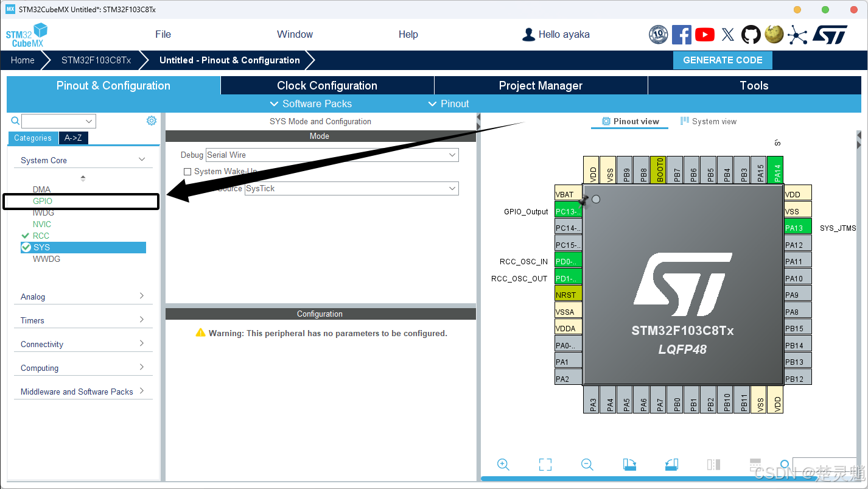Click the GENERATE CODE button
Screen dimensions: 868x489
click(723, 60)
